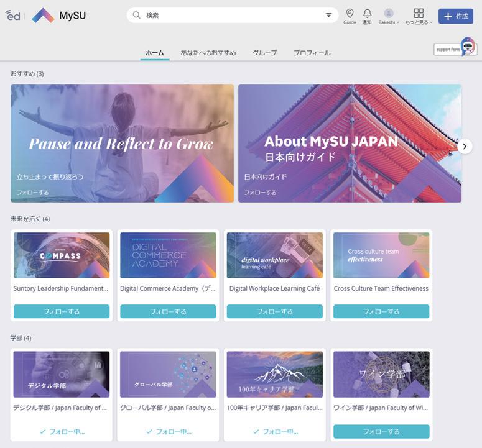Click the search magnifier icon

click(x=136, y=15)
